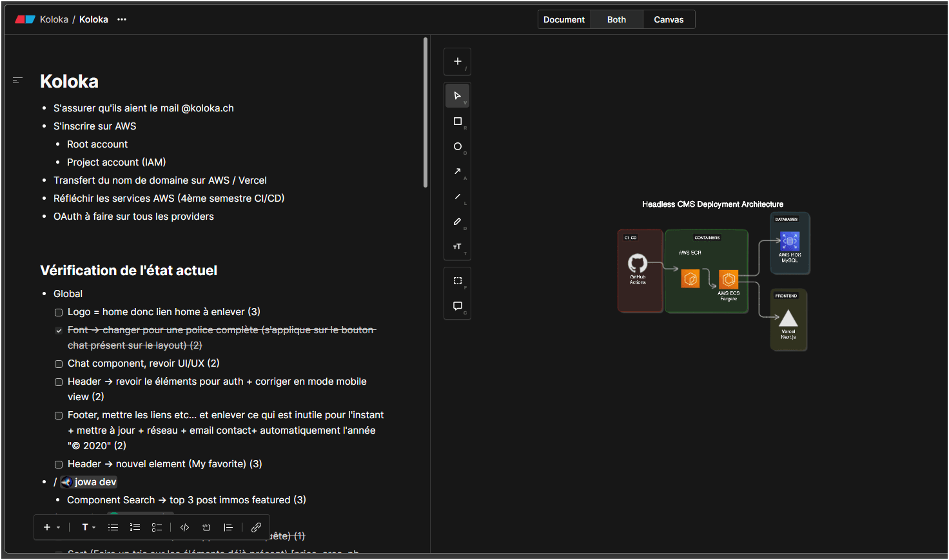Check 'Header → revoir le éléments' item
The height and width of the screenshot is (560, 949).
[x=59, y=382]
